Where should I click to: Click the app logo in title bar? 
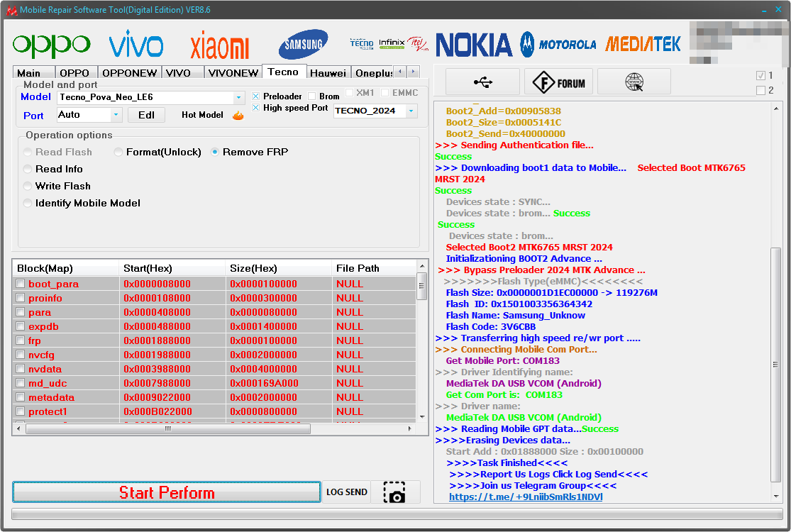coord(11,10)
